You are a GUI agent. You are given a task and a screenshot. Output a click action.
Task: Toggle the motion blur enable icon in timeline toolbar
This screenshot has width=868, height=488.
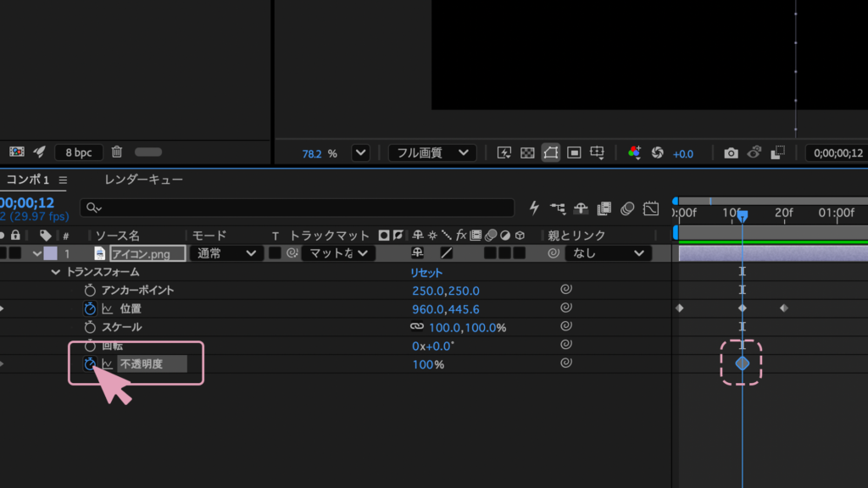627,208
